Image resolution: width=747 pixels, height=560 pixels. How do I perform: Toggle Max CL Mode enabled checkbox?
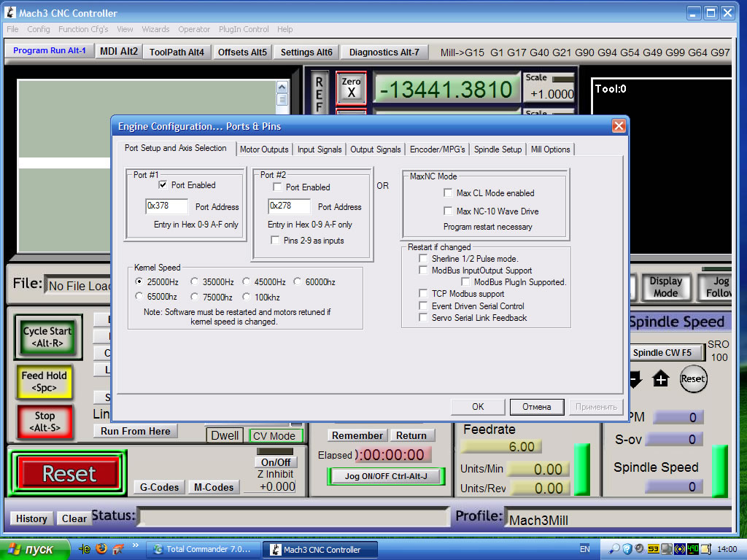(448, 192)
